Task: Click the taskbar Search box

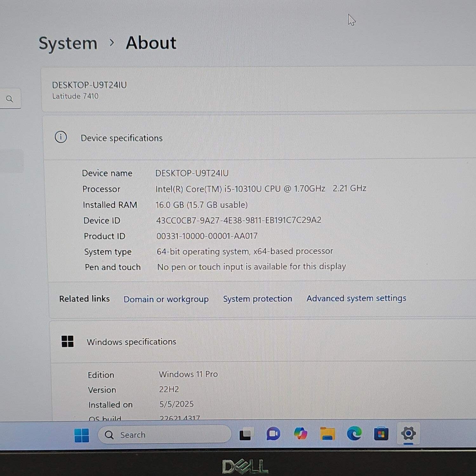Action: point(164,434)
